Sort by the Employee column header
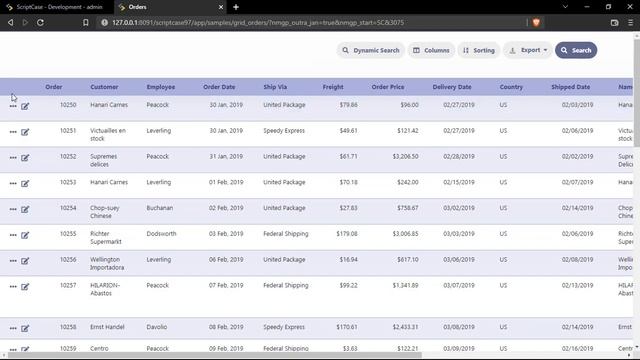The width and height of the screenshot is (640, 360). tap(161, 87)
